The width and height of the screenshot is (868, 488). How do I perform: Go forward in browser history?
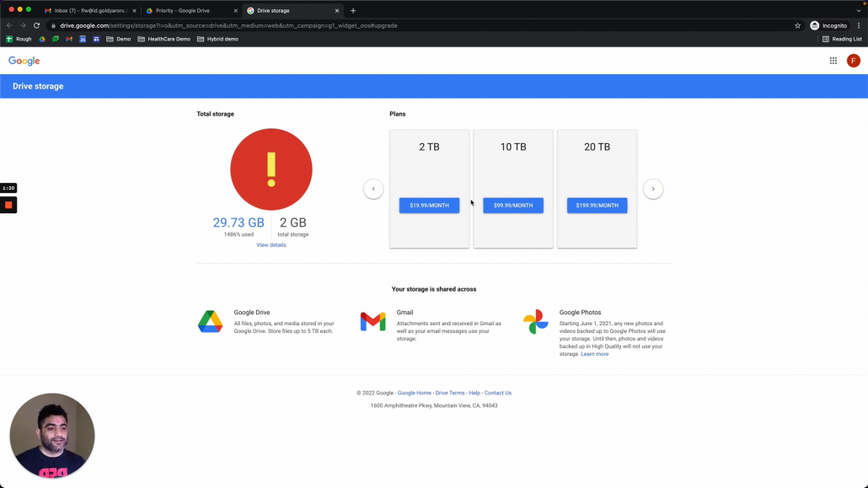(23, 25)
